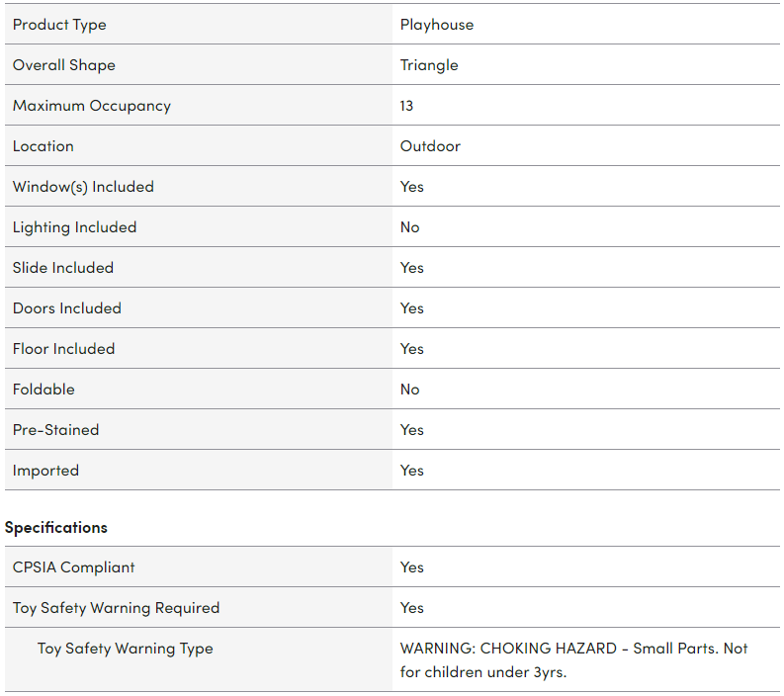The height and width of the screenshot is (696, 784).
Task: Click the Slide Included label
Action: (62, 268)
